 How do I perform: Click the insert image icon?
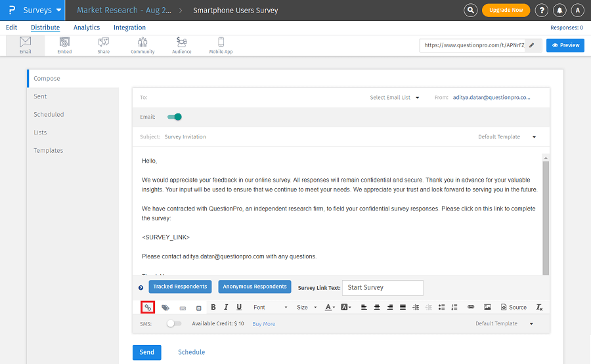(x=487, y=307)
